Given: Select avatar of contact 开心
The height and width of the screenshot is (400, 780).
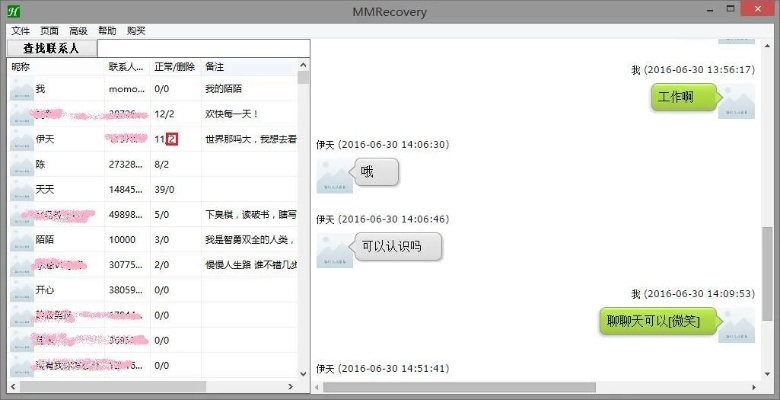Looking at the screenshot, I should point(22,290).
